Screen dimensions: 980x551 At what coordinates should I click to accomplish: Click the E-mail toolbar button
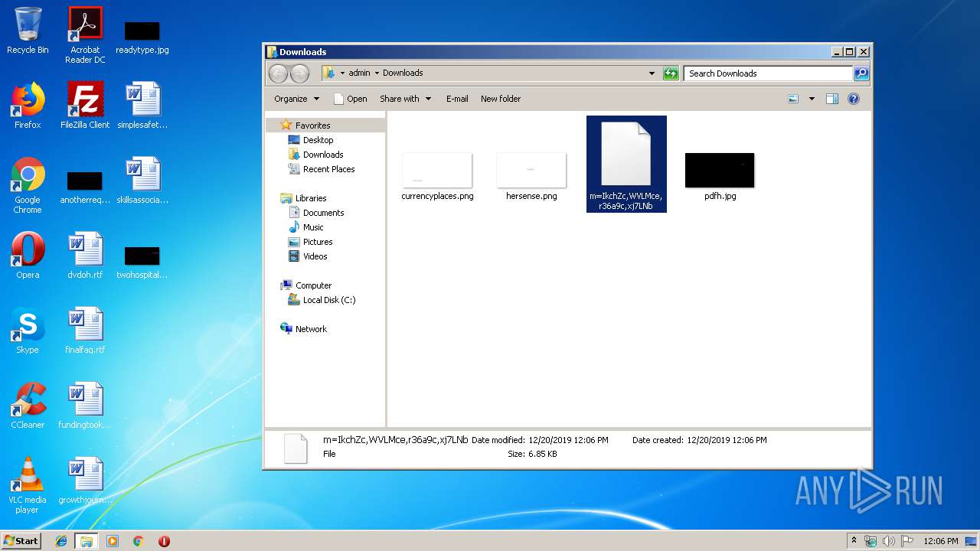click(x=457, y=99)
